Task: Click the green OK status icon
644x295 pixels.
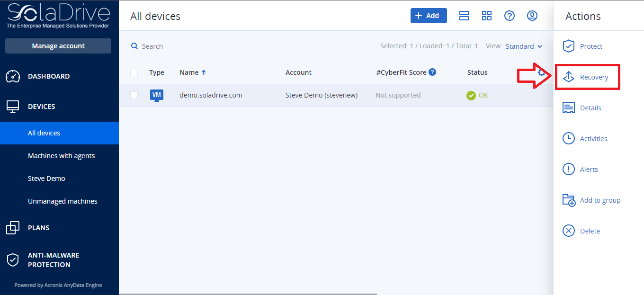Action: click(x=471, y=95)
